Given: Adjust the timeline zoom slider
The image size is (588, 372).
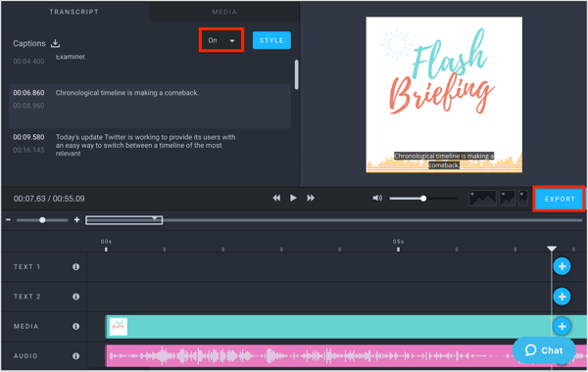Looking at the screenshot, I should [42, 220].
